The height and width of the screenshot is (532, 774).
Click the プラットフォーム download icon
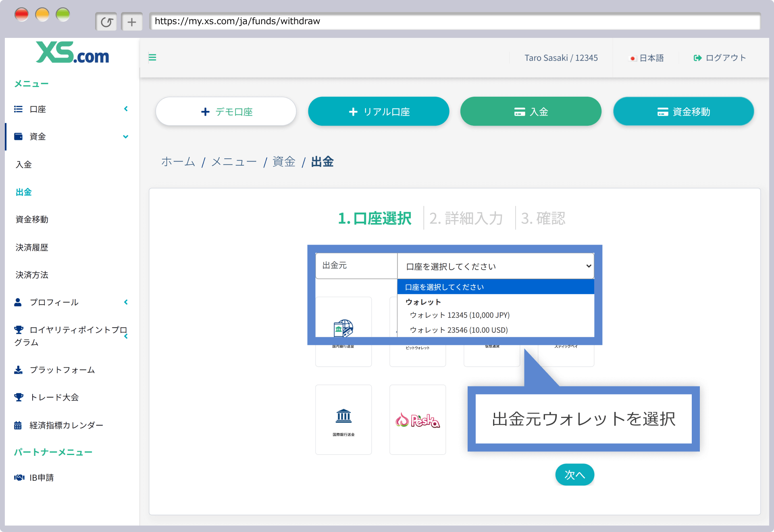18,370
